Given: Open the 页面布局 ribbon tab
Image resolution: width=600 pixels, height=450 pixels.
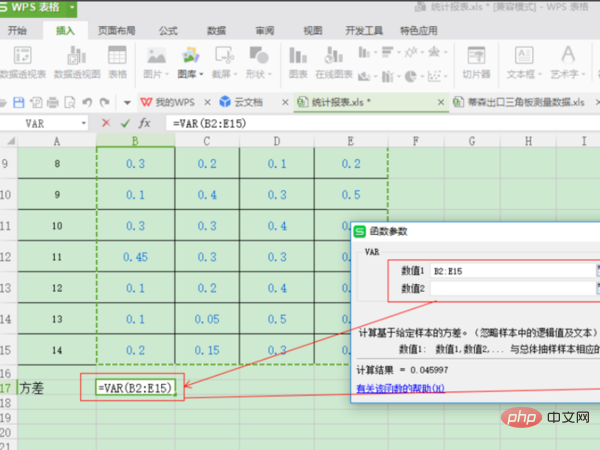Looking at the screenshot, I should (x=117, y=31).
